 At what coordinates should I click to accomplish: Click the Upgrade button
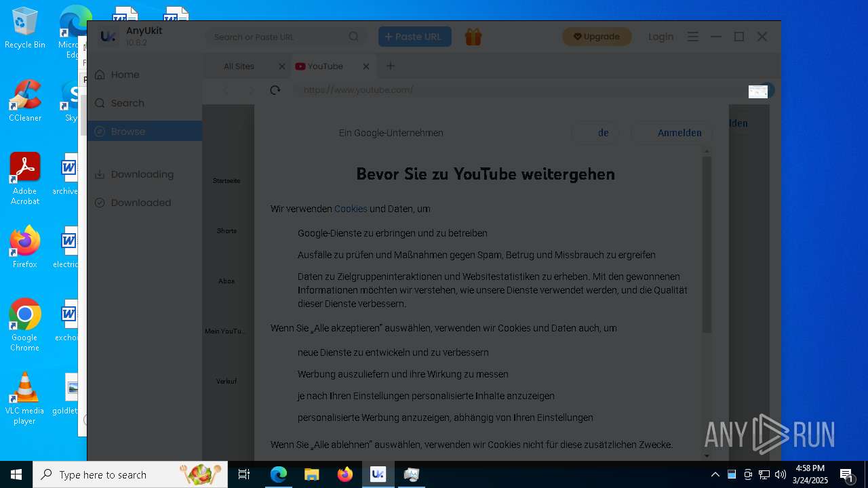pyautogui.click(x=597, y=37)
